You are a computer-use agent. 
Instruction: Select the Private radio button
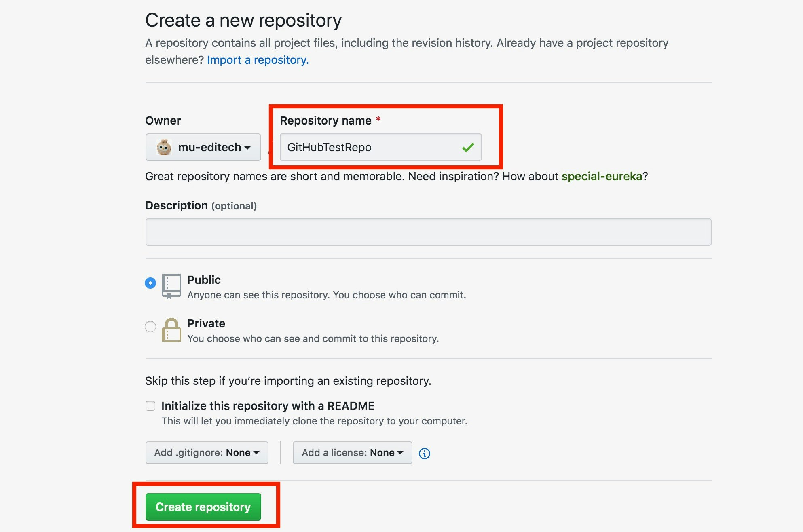point(150,327)
